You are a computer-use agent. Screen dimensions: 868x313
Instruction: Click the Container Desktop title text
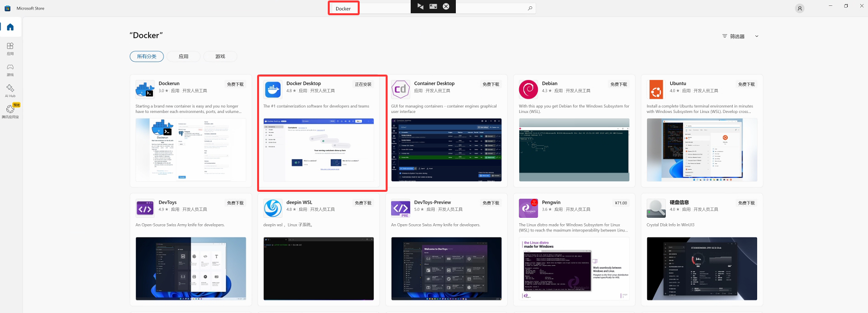coord(434,83)
